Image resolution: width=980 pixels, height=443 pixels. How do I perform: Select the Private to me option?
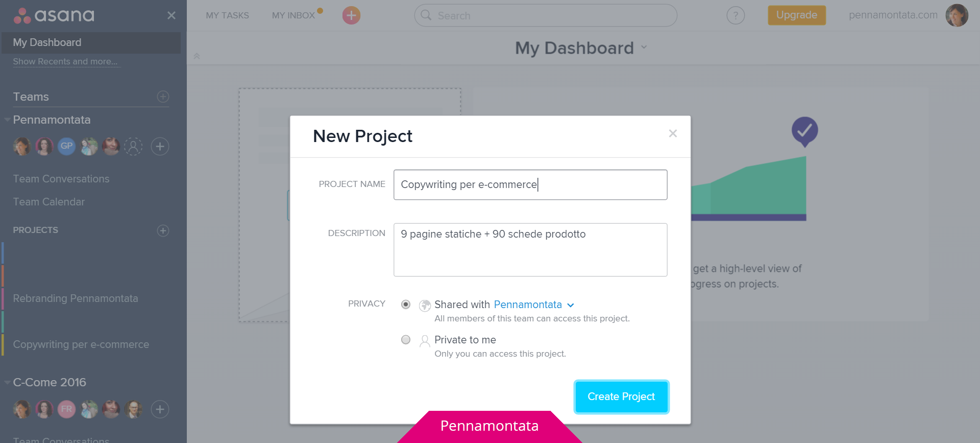(x=406, y=340)
